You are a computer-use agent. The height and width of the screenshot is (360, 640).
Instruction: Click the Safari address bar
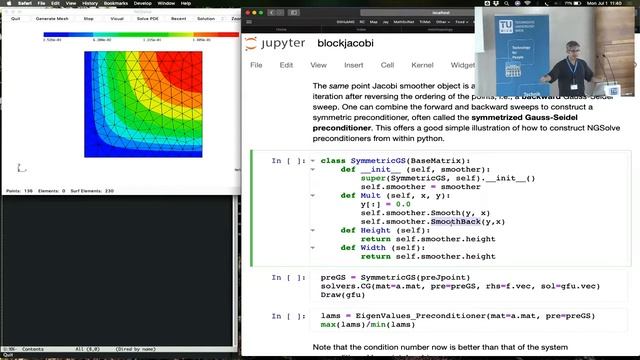(417, 13)
